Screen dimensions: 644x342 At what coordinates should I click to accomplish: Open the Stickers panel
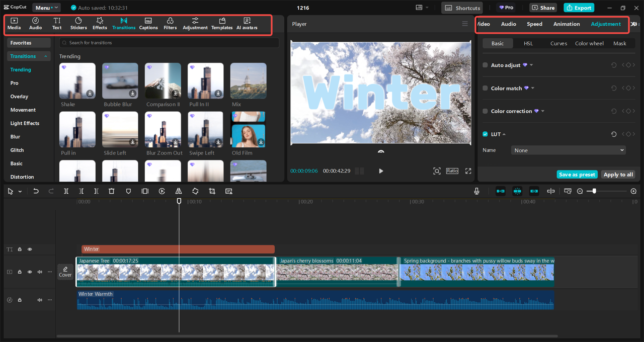[78, 24]
